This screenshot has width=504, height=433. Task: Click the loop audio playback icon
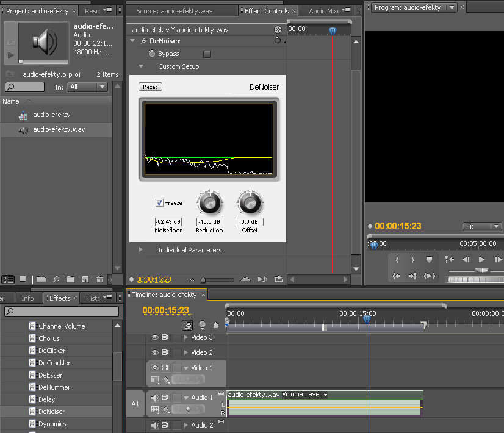[x=278, y=279]
